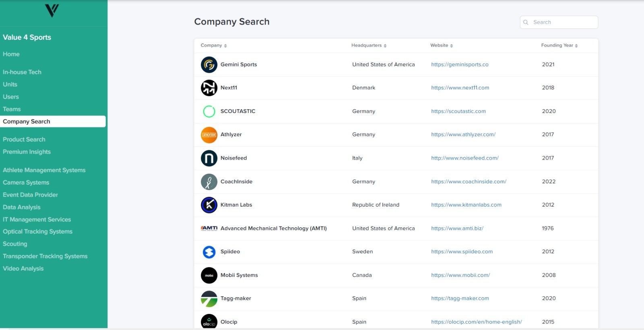Go to Home in the sidebar
Screen dimensions: 644x330
click(11, 54)
